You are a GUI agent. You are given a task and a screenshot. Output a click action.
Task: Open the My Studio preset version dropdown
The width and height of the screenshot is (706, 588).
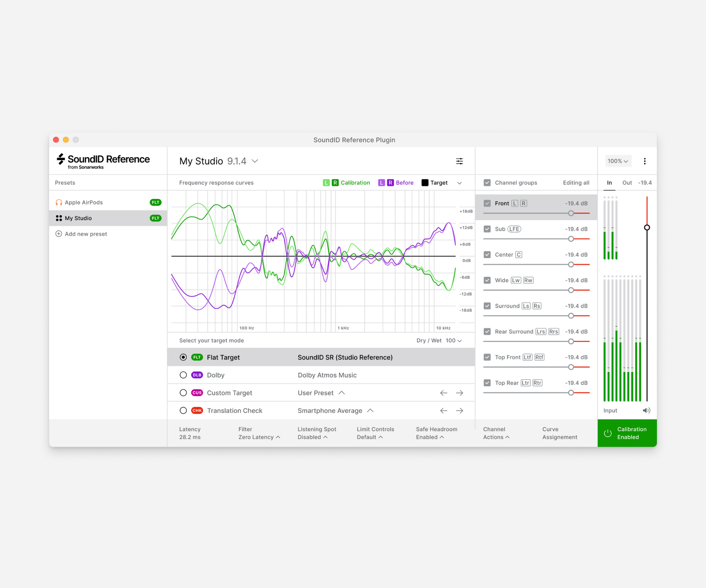[254, 161]
